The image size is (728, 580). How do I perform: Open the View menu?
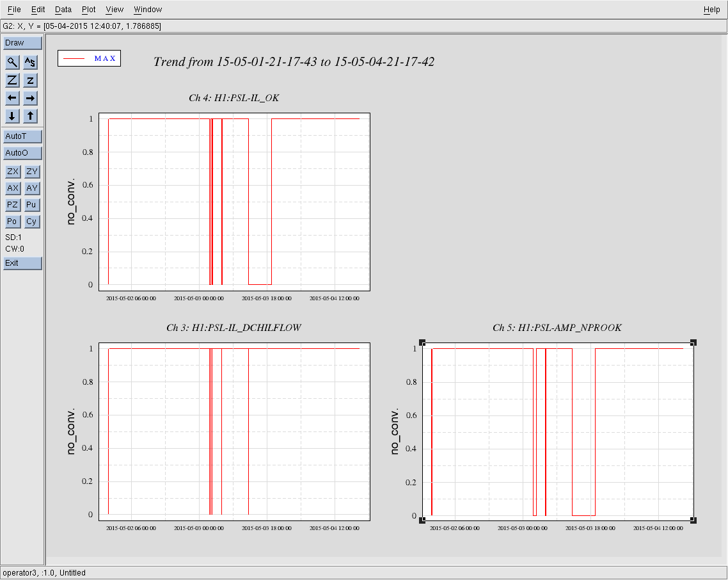115,10
